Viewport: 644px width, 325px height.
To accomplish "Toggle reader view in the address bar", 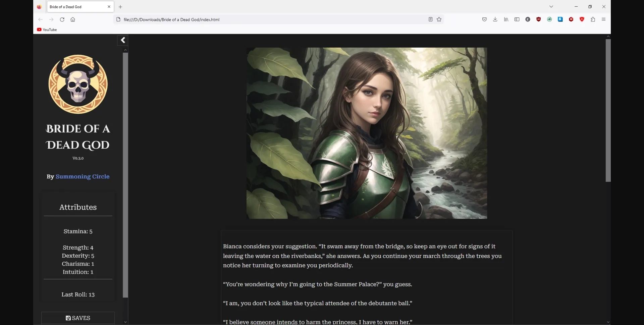I will 430,19.
